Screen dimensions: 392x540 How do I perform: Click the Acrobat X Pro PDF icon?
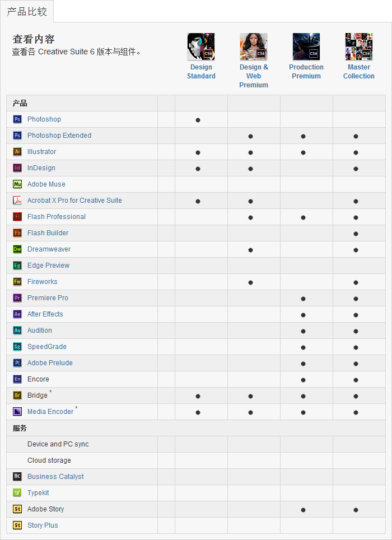pos(17,201)
